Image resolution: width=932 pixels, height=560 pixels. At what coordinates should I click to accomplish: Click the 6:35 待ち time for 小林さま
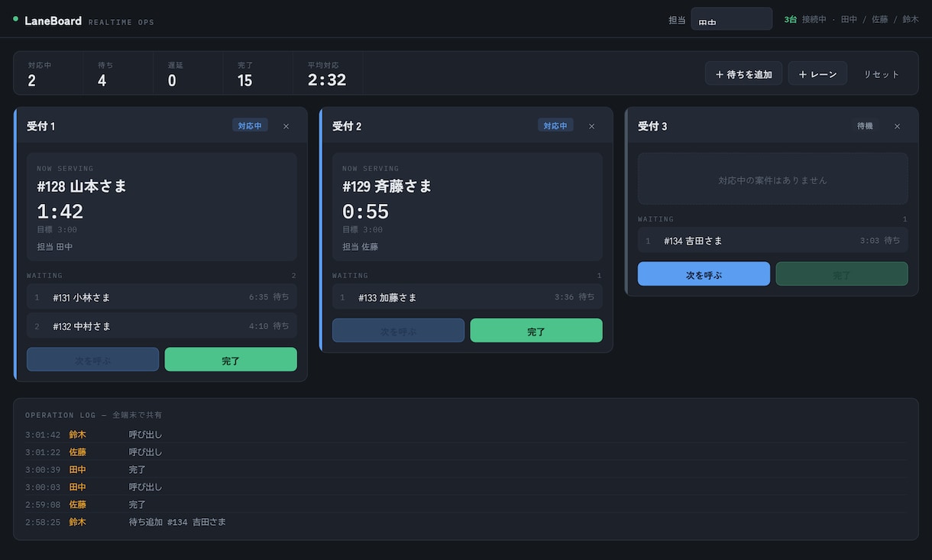coord(269,297)
